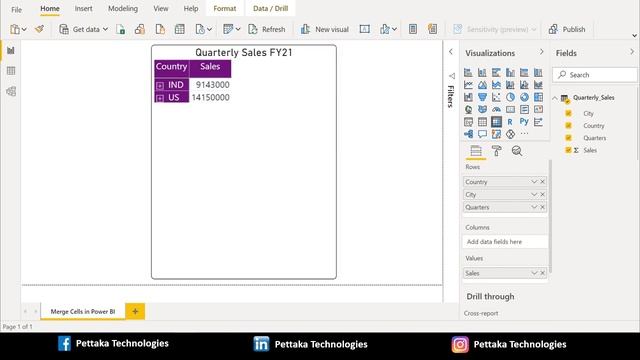
Task: Open the Format paint roller pane
Action: pos(496,151)
